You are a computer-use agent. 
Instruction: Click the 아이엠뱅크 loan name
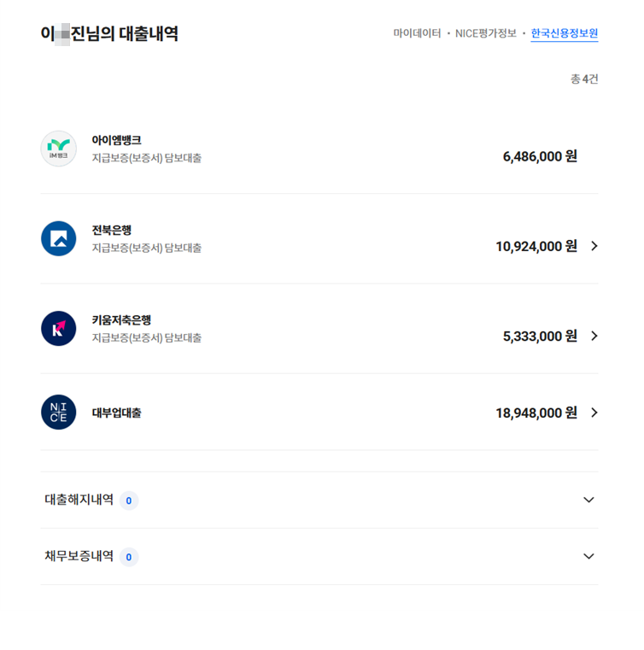coord(116,140)
